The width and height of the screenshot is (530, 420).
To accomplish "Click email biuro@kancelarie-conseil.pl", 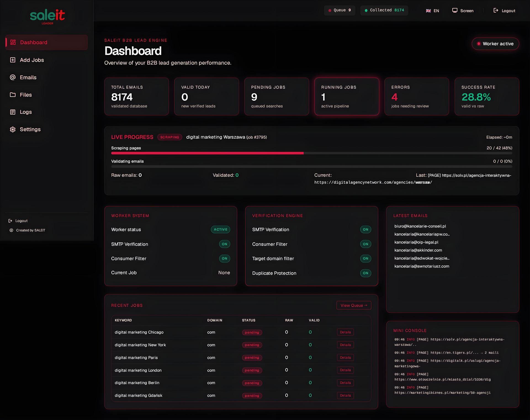I will 420,226.
